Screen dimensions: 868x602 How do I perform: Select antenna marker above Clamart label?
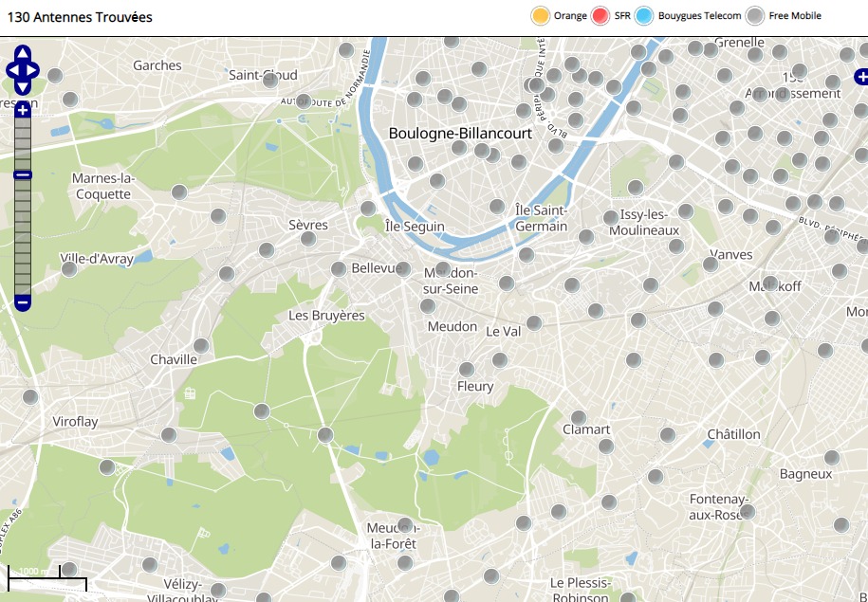578,417
